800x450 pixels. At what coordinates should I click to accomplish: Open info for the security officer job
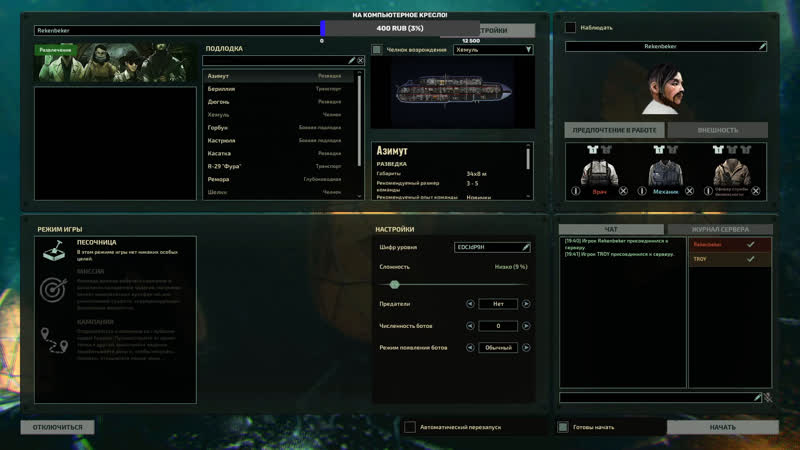click(x=708, y=191)
